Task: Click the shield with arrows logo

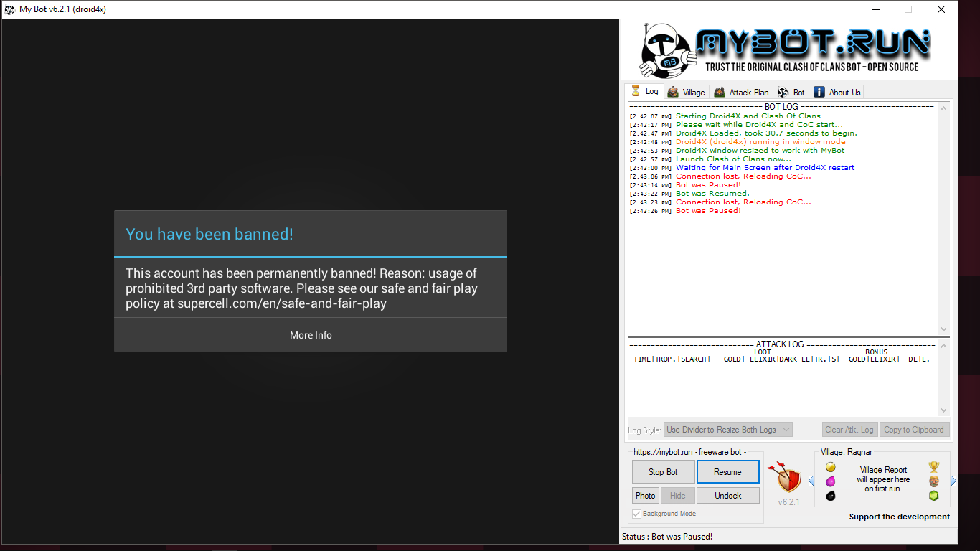Action: (x=784, y=477)
